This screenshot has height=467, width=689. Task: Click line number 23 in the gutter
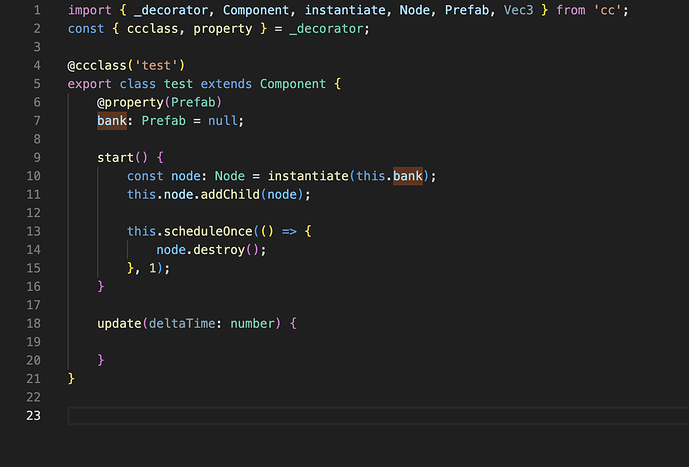click(x=33, y=416)
